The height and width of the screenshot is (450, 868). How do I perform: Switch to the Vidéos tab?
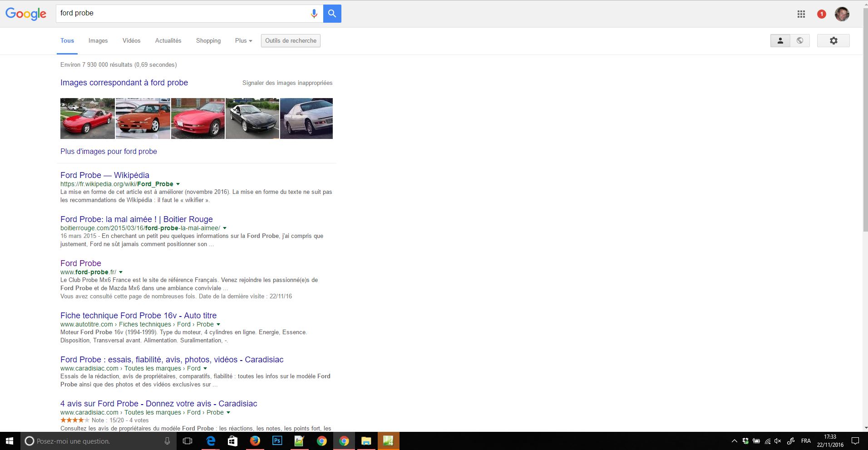[x=131, y=40]
